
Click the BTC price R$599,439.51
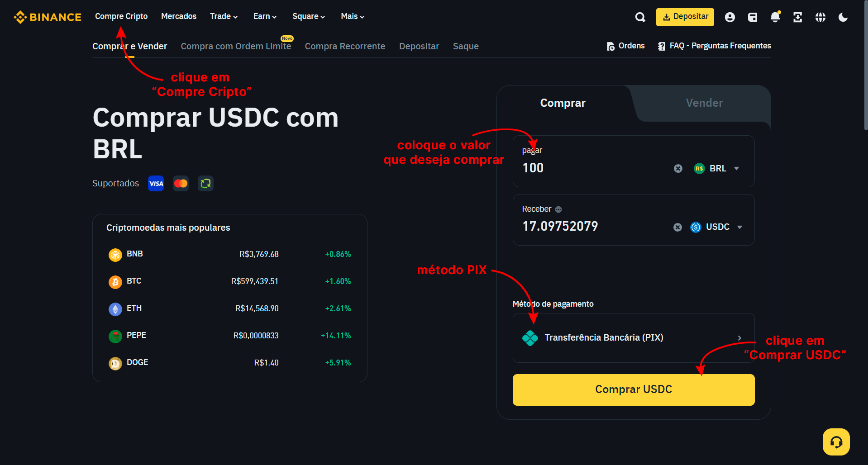[x=255, y=281]
